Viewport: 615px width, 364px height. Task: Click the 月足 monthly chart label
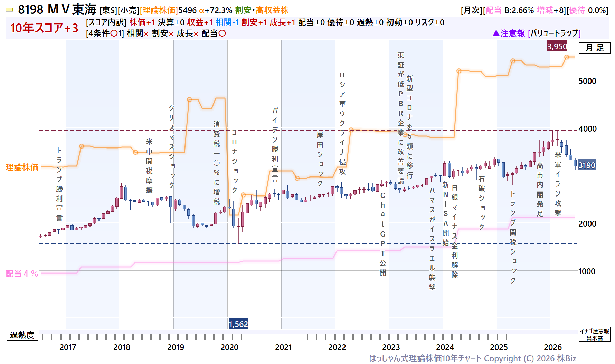pos(595,48)
